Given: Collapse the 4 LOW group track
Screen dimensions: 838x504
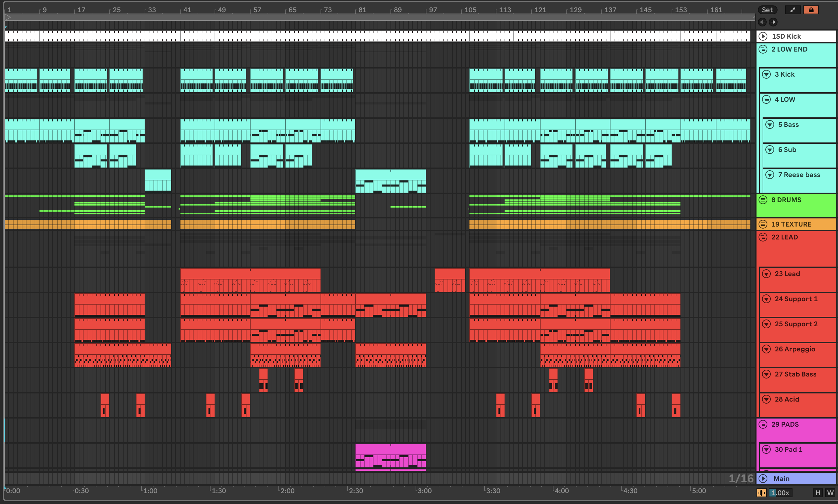Looking at the screenshot, I should (766, 99).
